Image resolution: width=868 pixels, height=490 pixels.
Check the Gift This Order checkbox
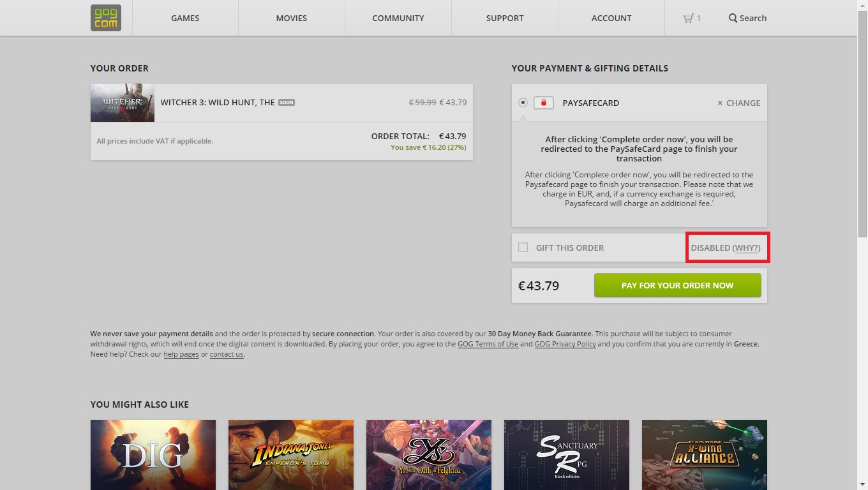pos(523,248)
